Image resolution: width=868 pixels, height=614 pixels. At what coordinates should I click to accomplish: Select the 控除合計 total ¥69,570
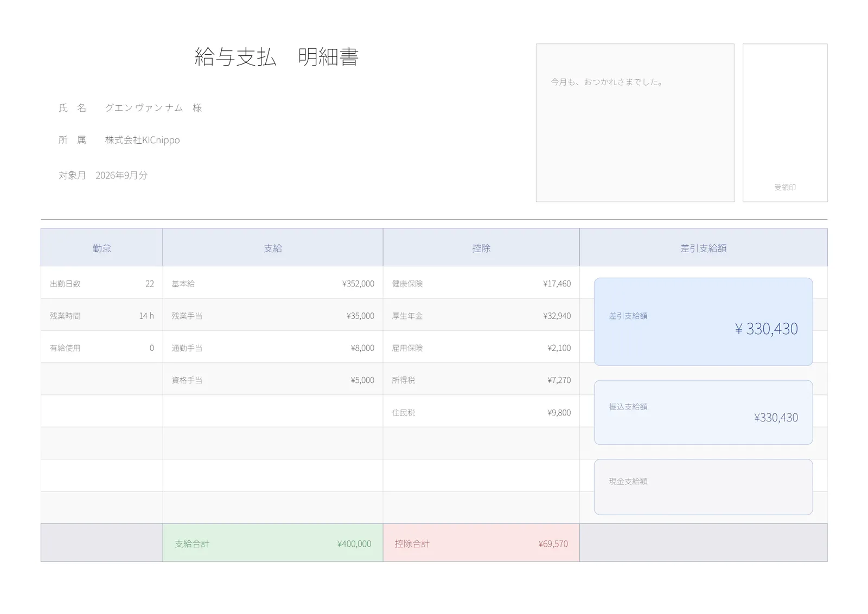tap(553, 544)
